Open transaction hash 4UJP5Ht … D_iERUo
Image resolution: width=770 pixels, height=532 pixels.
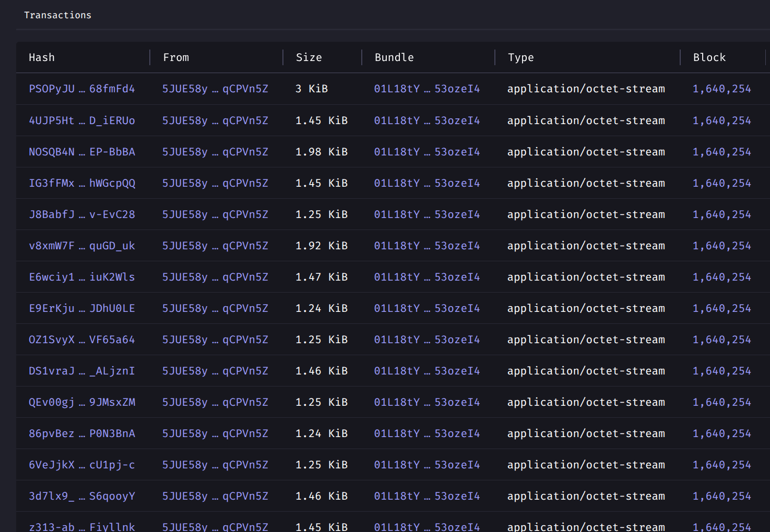[x=82, y=120]
